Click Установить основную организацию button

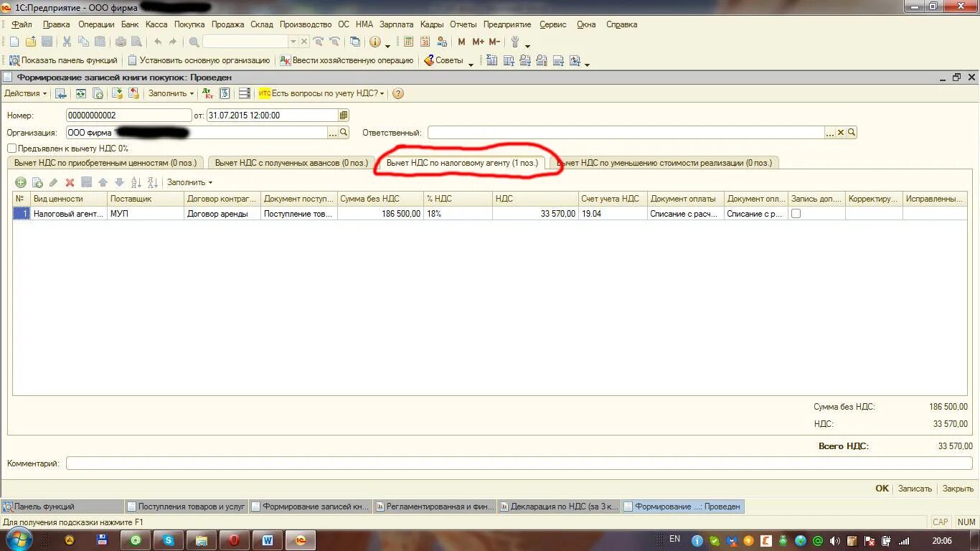point(199,60)
